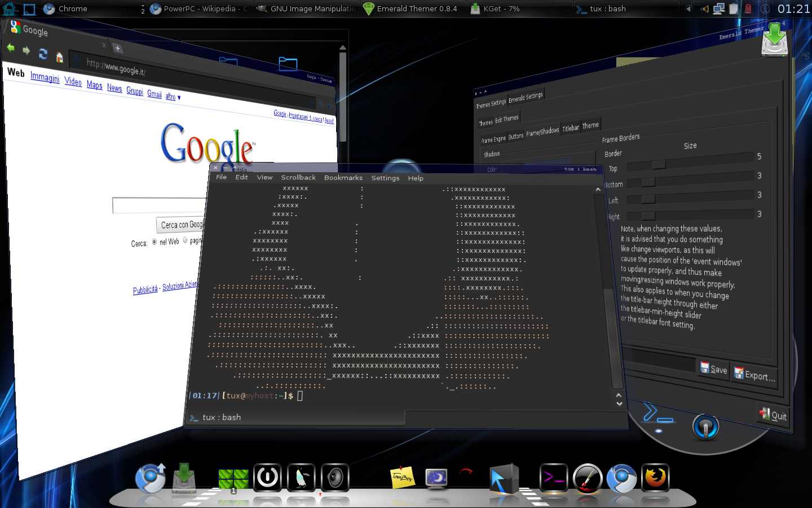Image resolution: width=812 pixels, height=508 pixels.
Task: Open Scrollback menu in Konsole
Action: click(x=298, y=177)
